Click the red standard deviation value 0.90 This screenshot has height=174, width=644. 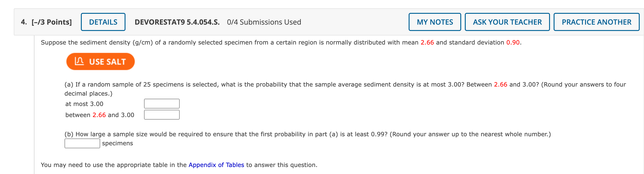(x=513, y=42)
